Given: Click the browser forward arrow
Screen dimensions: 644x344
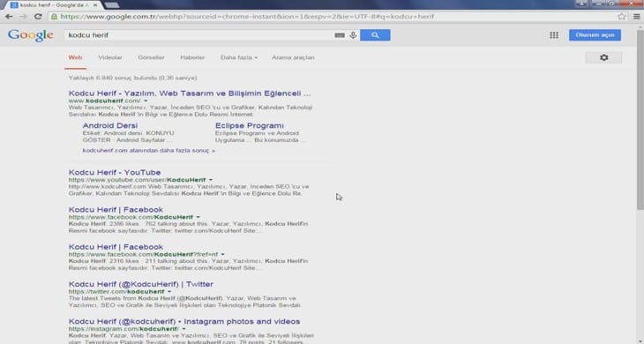Looking at the screenshot, I should [x=24, y=17].
